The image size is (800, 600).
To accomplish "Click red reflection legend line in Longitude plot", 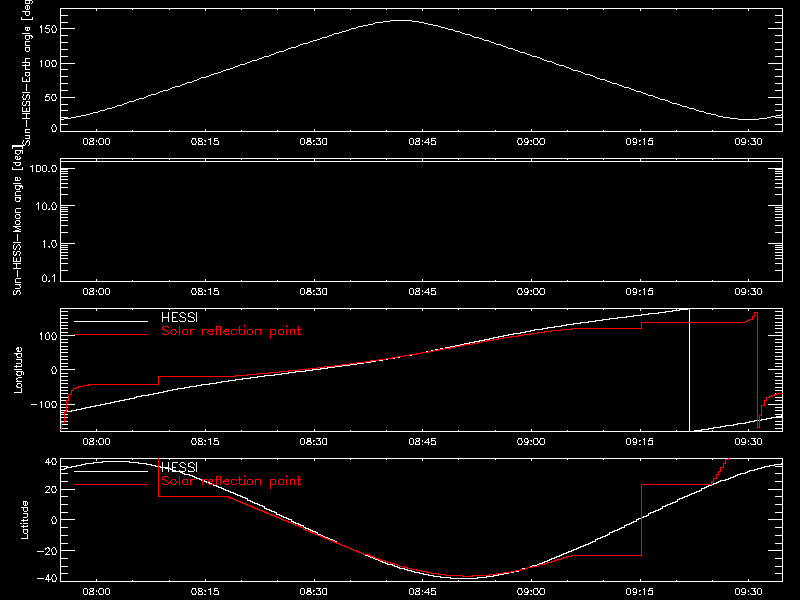I will (111, 335).
